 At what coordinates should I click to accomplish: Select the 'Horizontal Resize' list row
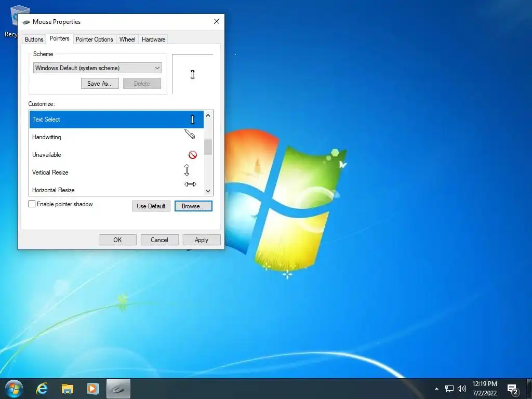[x=116, y=189]
